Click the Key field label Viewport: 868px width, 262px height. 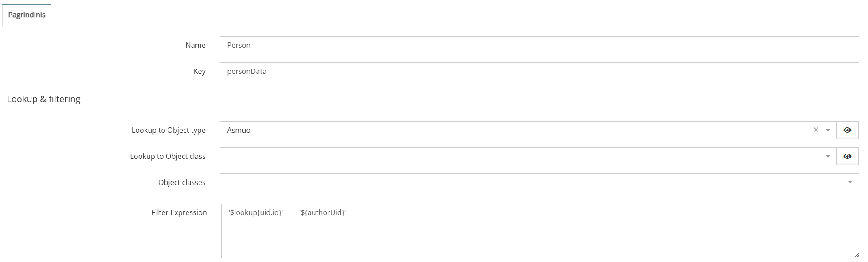199,71
